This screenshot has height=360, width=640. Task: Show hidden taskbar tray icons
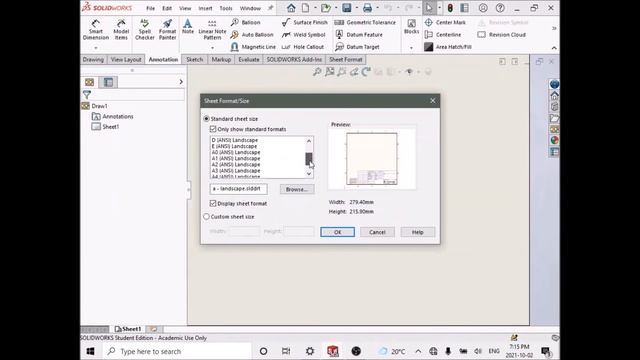click(x=418, y=351)
